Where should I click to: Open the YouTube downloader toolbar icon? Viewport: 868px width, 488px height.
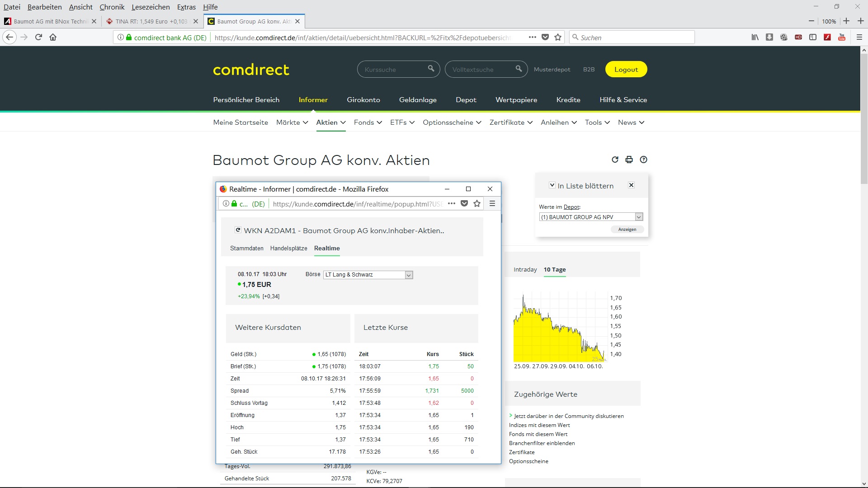tap(842, 37)
